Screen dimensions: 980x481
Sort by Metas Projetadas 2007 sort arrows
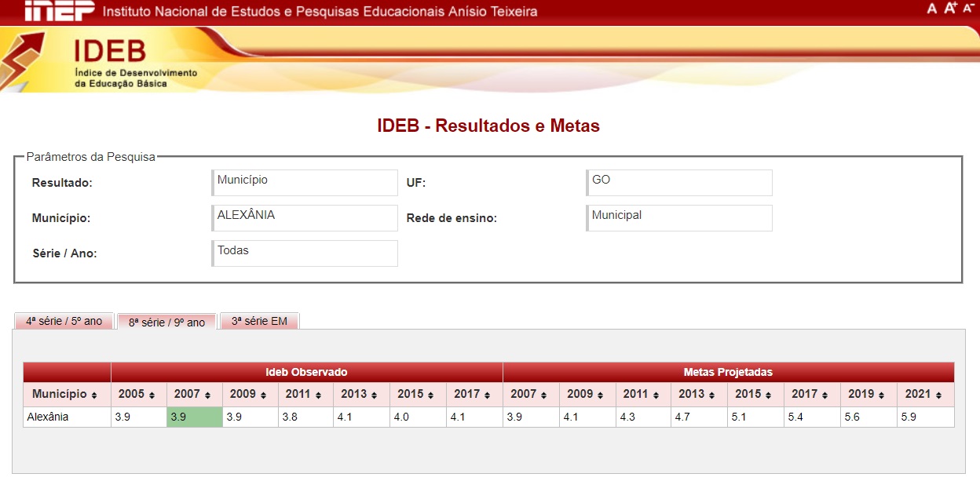[543, 395]
